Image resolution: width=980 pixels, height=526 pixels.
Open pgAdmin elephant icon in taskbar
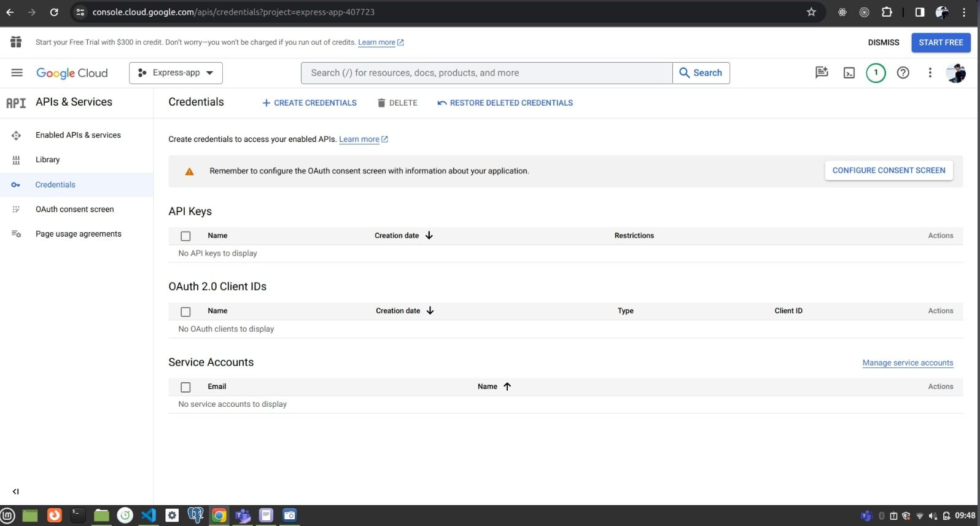pos(195,515)
